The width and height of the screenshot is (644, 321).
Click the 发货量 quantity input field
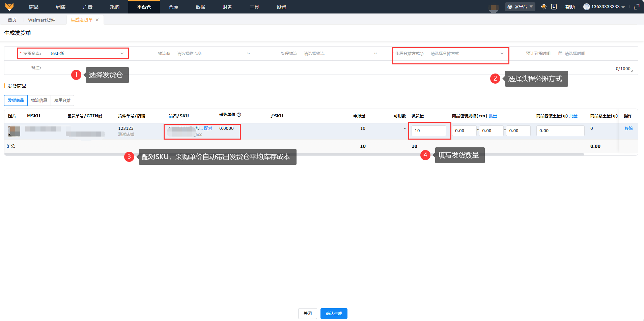[x=429, y=131]
